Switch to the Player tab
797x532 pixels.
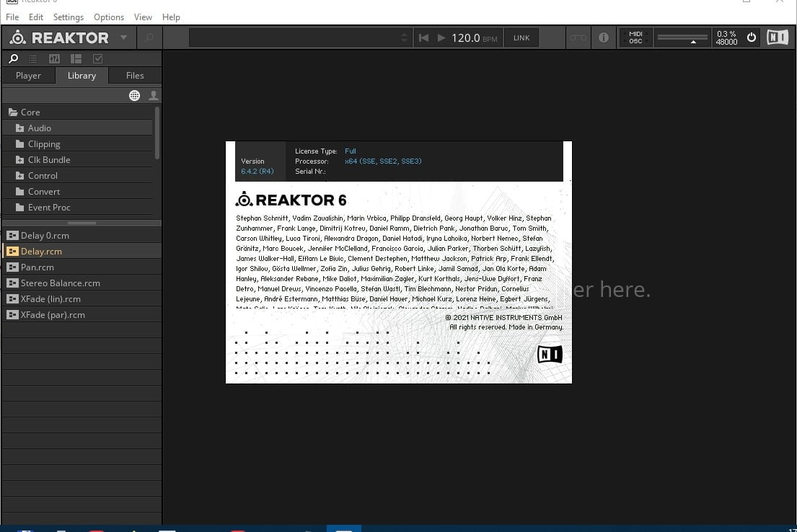(x=28, y=76)
